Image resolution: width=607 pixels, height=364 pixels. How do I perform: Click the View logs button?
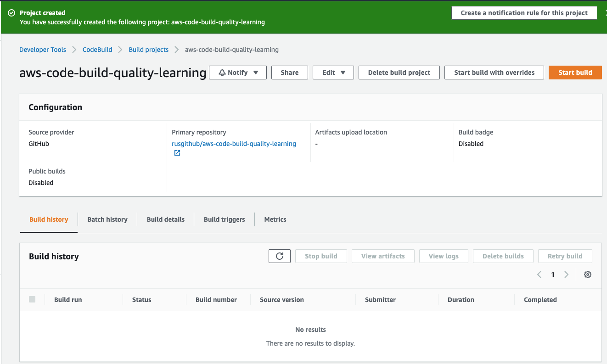tap(444, 256)
